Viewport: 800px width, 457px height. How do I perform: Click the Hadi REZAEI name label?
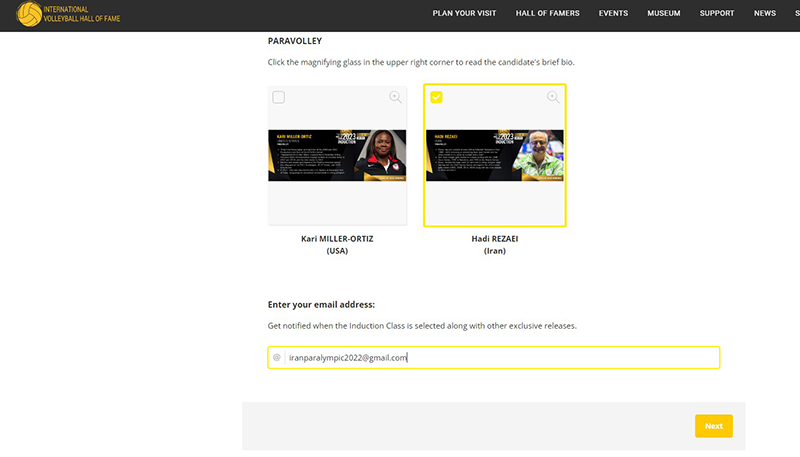(494, 239)
